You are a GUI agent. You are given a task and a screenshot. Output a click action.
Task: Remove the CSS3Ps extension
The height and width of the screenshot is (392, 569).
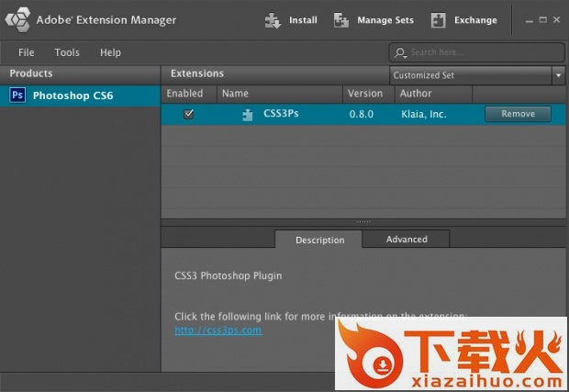click(518, 114)
